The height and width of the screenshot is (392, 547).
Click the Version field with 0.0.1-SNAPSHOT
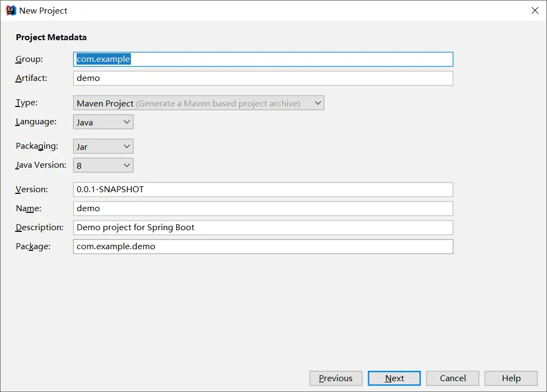pos(263,189)
